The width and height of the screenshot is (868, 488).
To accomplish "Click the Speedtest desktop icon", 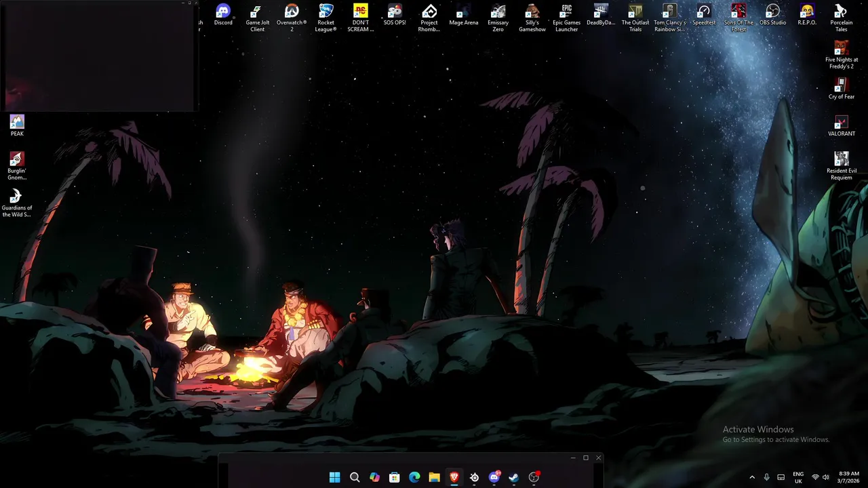I will tap(704, 15).
